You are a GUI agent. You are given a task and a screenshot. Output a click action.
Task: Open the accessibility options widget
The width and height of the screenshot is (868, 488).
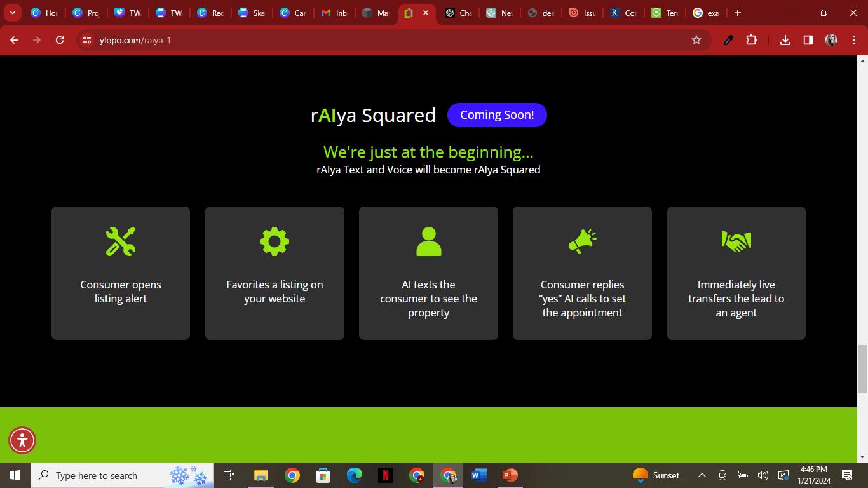click(22, 440)
